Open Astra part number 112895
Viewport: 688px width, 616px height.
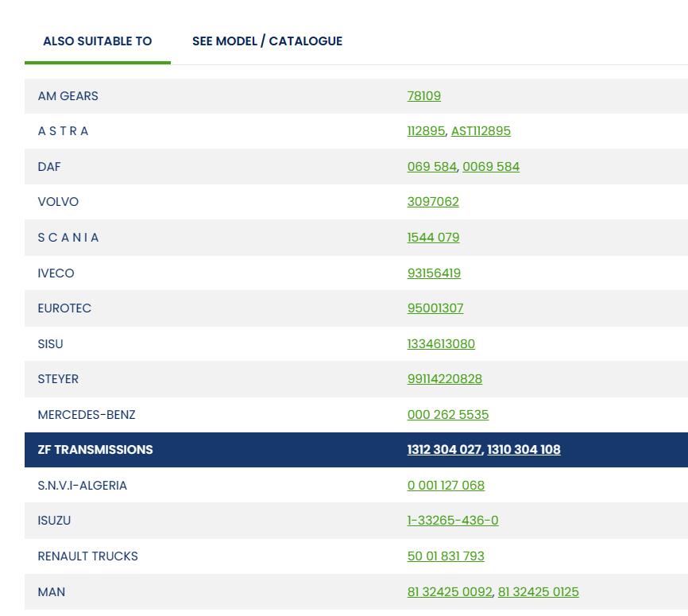(426, 131)
